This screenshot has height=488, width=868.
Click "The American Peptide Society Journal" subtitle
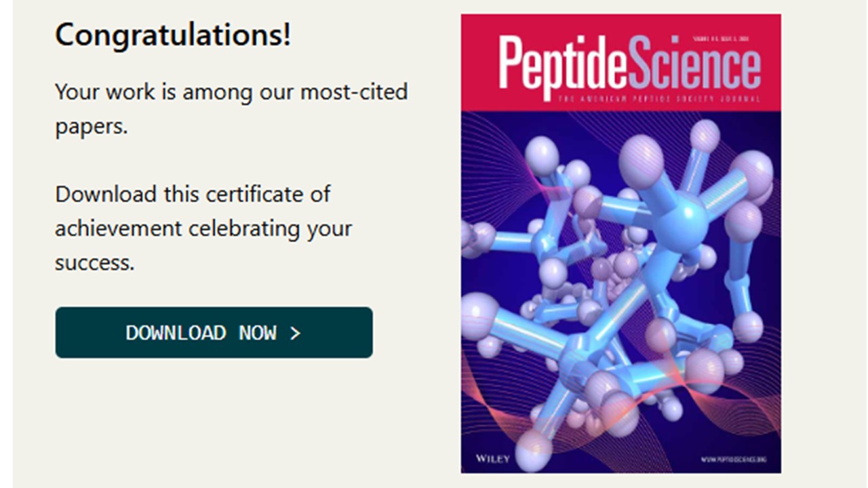658,100
